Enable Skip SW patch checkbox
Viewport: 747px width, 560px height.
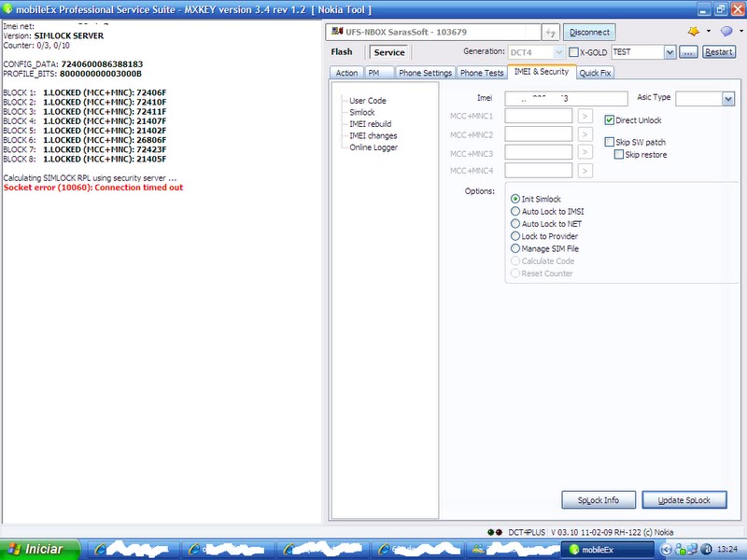coord(610,142)
